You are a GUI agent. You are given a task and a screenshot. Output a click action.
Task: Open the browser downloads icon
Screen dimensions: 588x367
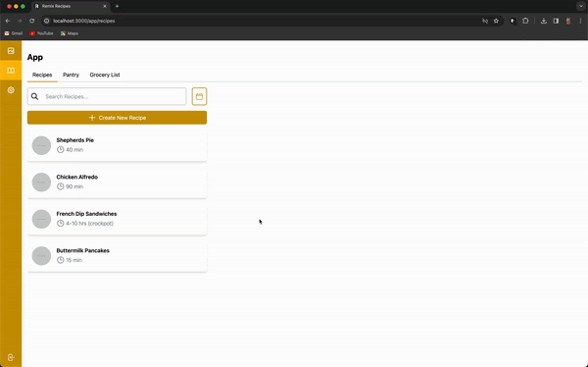(543, 21)
